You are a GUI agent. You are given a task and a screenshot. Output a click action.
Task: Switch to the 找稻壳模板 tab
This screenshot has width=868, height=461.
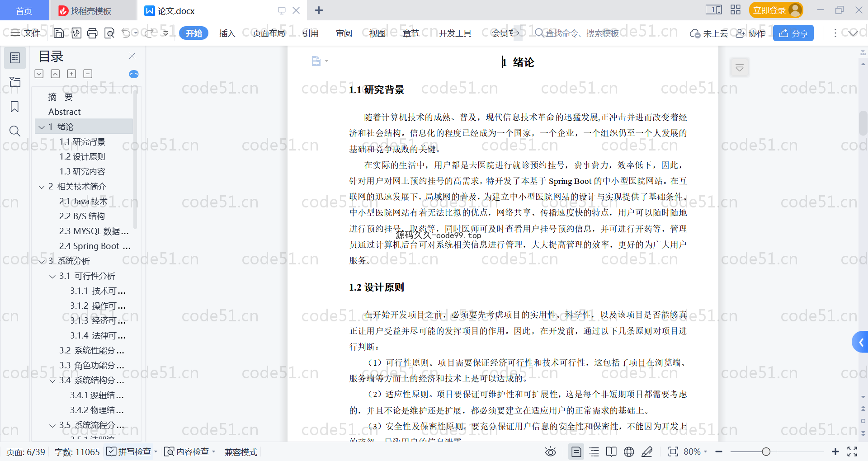click(x=93, y=10)
